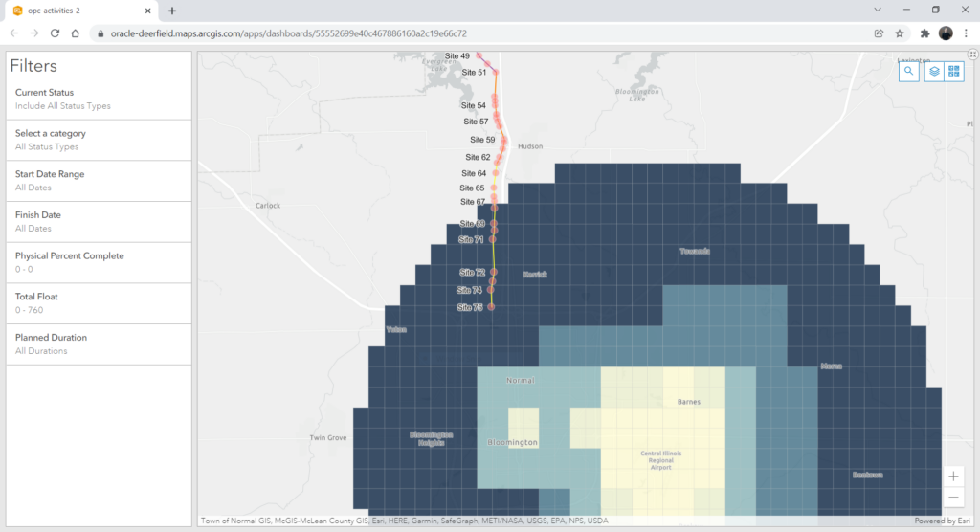Open the map layers list

pos(934,71)
